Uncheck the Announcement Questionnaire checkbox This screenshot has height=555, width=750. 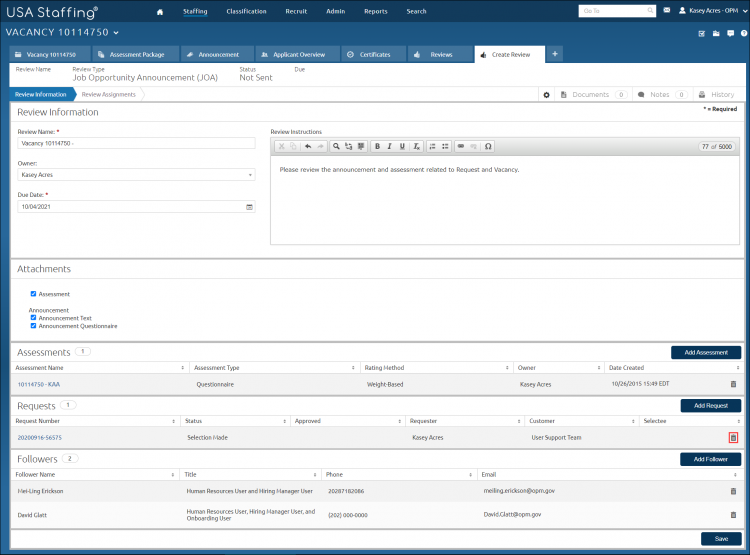pos(33,326)
